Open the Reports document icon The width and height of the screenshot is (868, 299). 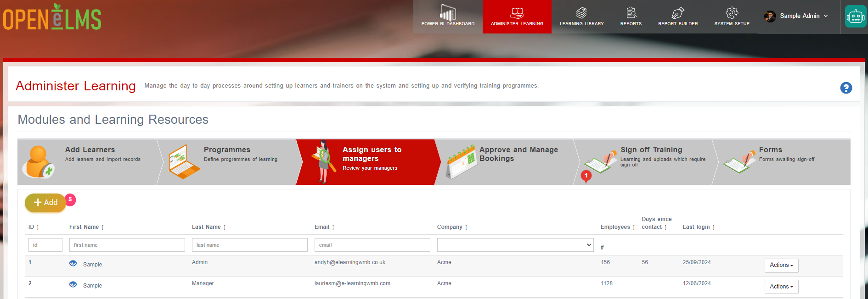click(x=631, y=13)
